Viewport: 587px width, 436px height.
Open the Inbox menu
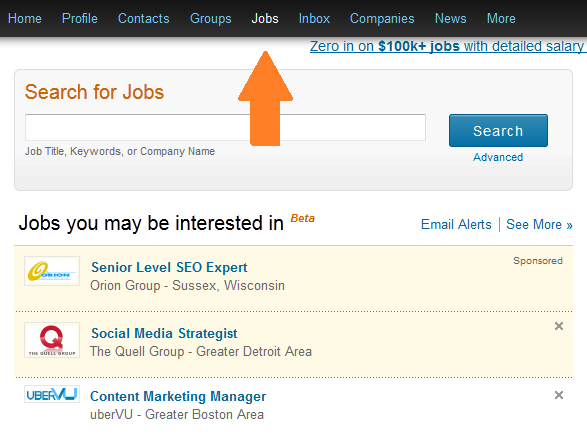(314, 18)
